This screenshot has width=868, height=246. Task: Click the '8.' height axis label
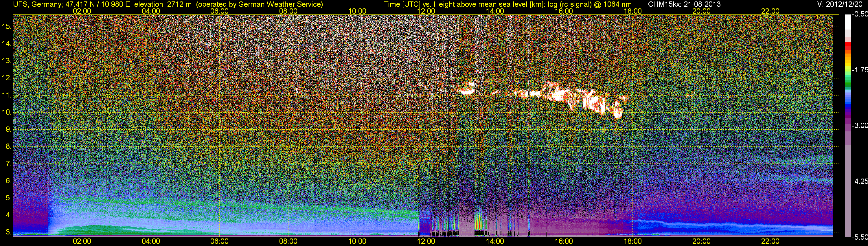9,147
